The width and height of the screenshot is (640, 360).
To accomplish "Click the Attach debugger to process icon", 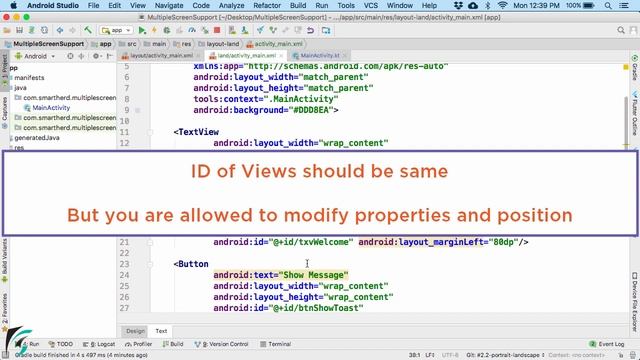I will click(204, 30).
